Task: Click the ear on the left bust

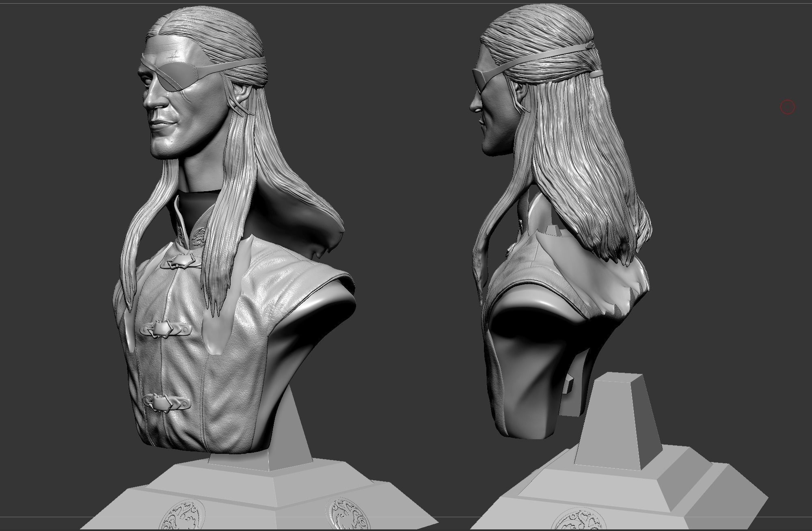Action: pos(243,94)
